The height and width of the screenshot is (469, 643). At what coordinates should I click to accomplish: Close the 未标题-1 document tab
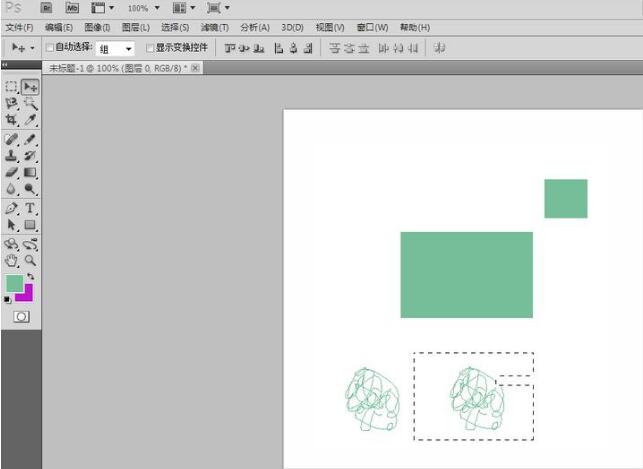(x=196, y=67)
